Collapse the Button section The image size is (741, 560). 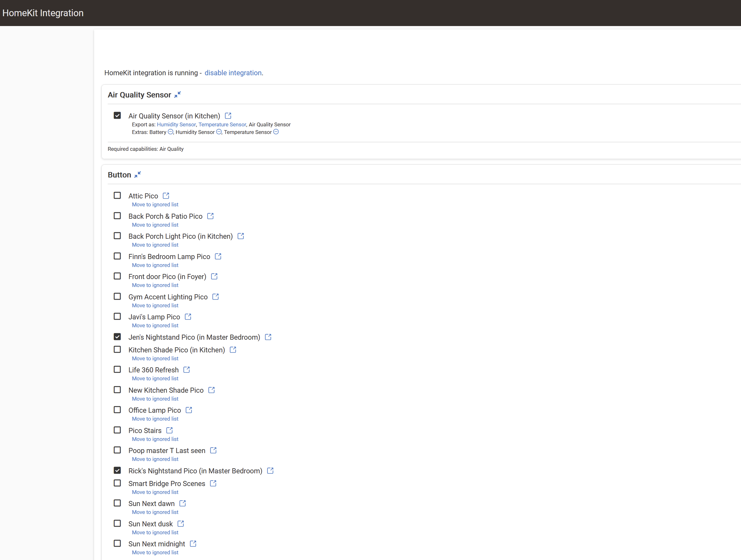click(138, 175)
